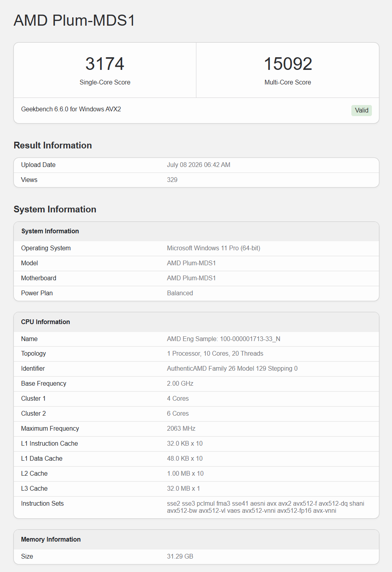Click 1 Processor, 10 Cores, 20 Threads
Image resolution: width=392 pixels, height=572 pixels.
tap(215, 353)
